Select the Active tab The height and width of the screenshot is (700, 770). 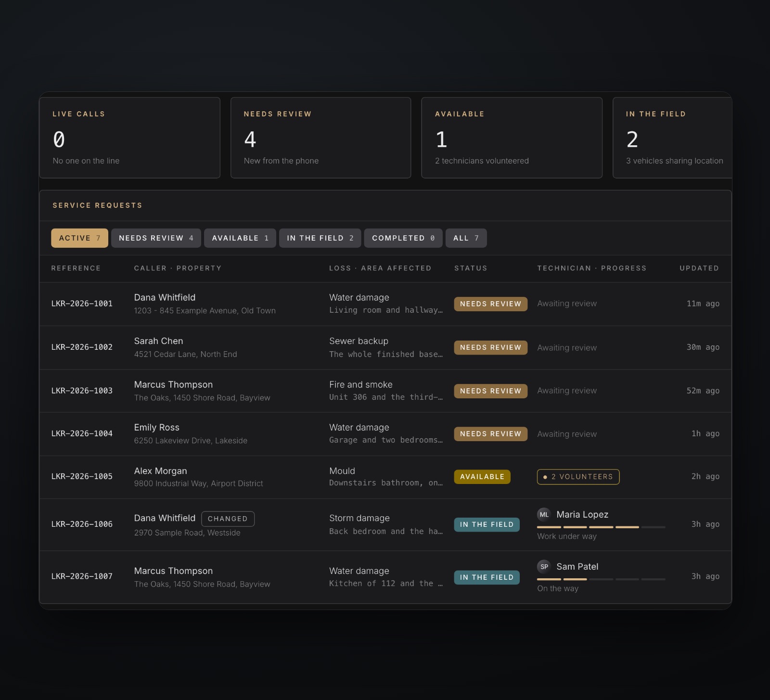(x=79, y=238)
